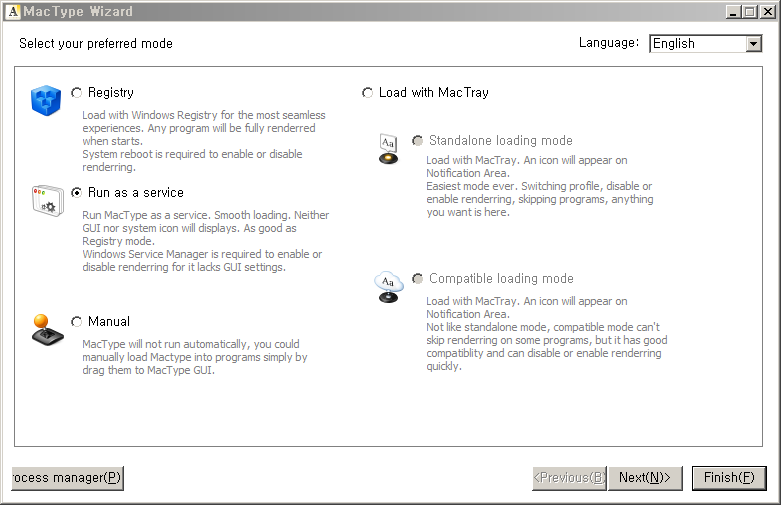Click text 'Easiest mode ever. Switching profile'
The width and height of the screenshot is (781, 505).
click(515, 186)
